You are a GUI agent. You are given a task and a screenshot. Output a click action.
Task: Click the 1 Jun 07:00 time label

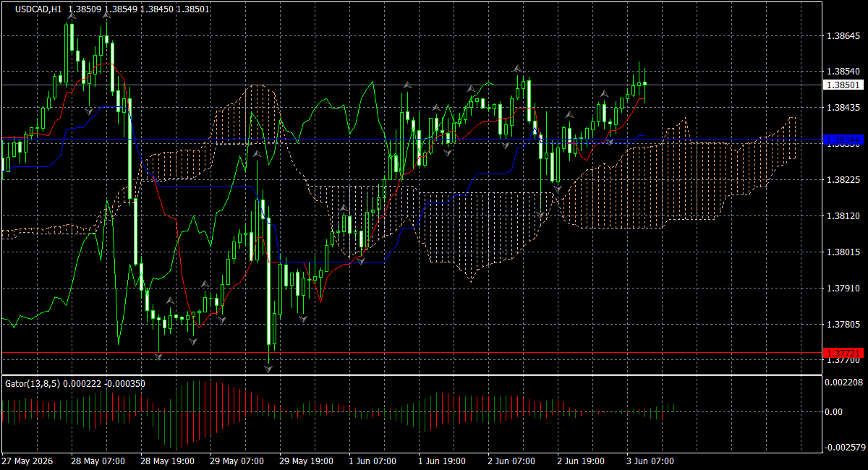[373, 461]
